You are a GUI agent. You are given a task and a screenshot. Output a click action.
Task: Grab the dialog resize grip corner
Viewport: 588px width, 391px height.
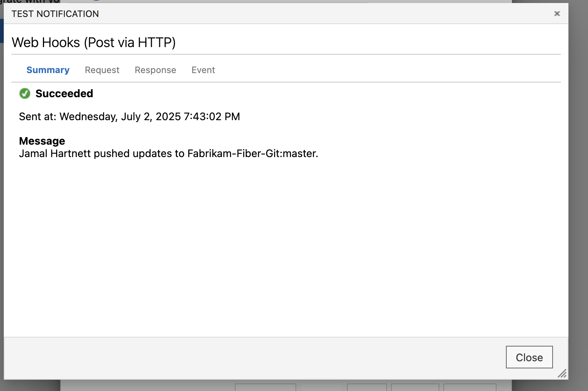click(562, 373)
